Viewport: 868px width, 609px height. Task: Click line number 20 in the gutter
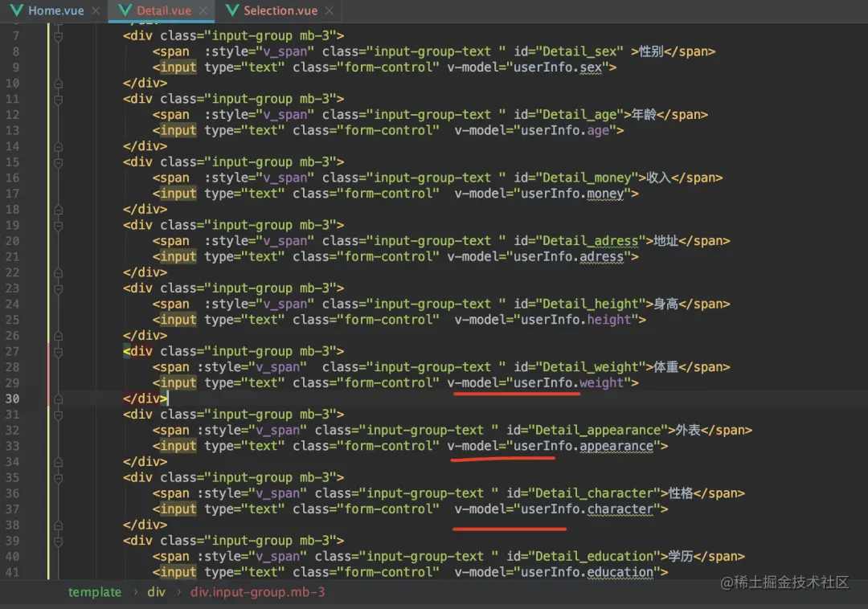12,241
